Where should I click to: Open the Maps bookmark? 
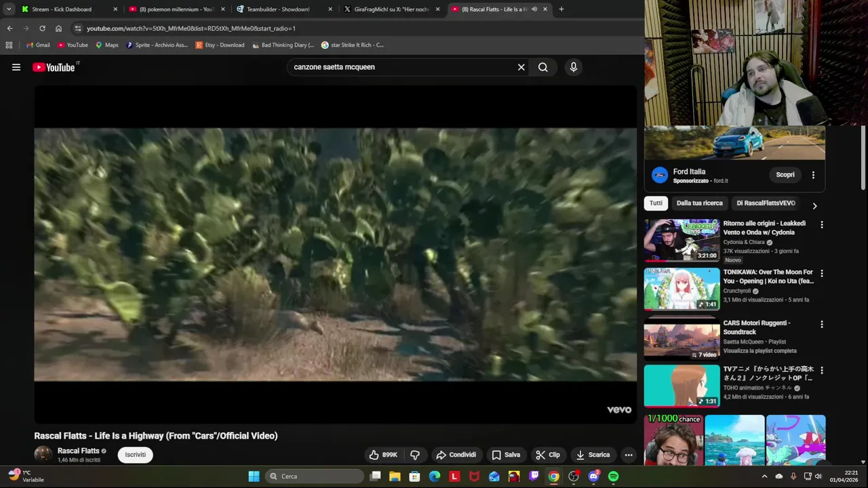(x=106, y=45)
